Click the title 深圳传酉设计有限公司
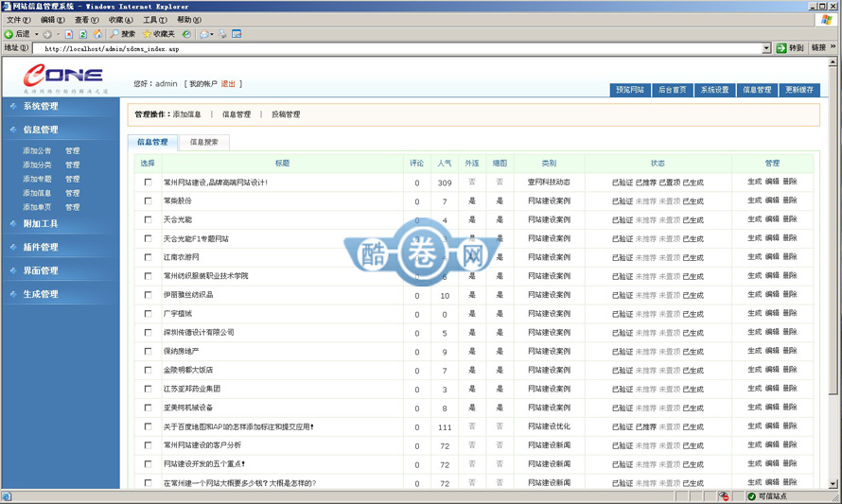842x504 pixels. (199, 332)
